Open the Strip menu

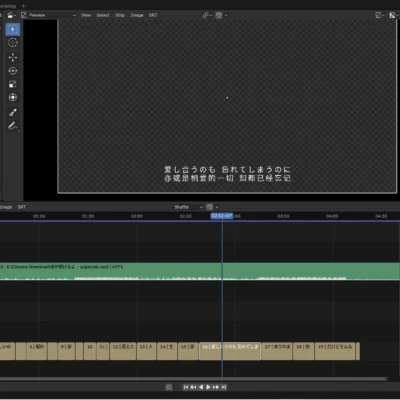(120, 15)
